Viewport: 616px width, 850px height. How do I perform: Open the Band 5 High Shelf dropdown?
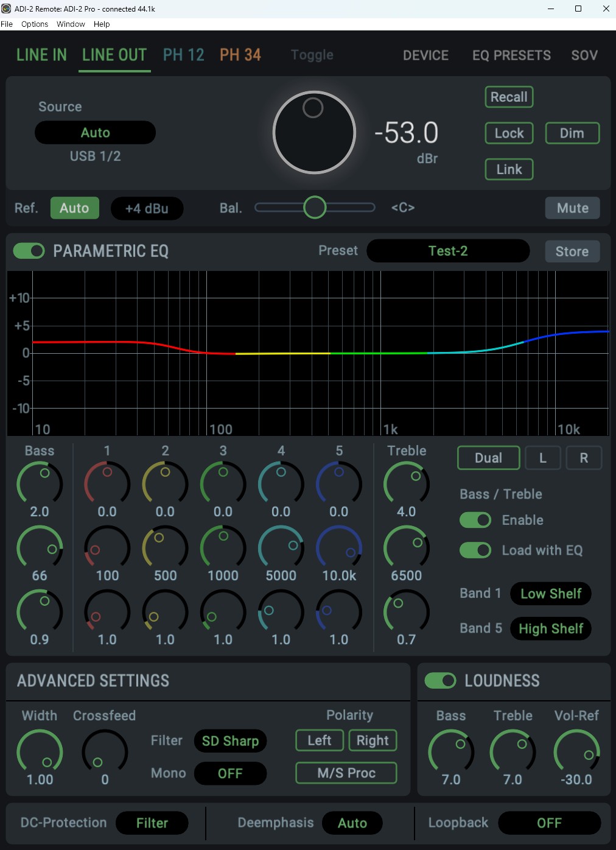point(550,628)
